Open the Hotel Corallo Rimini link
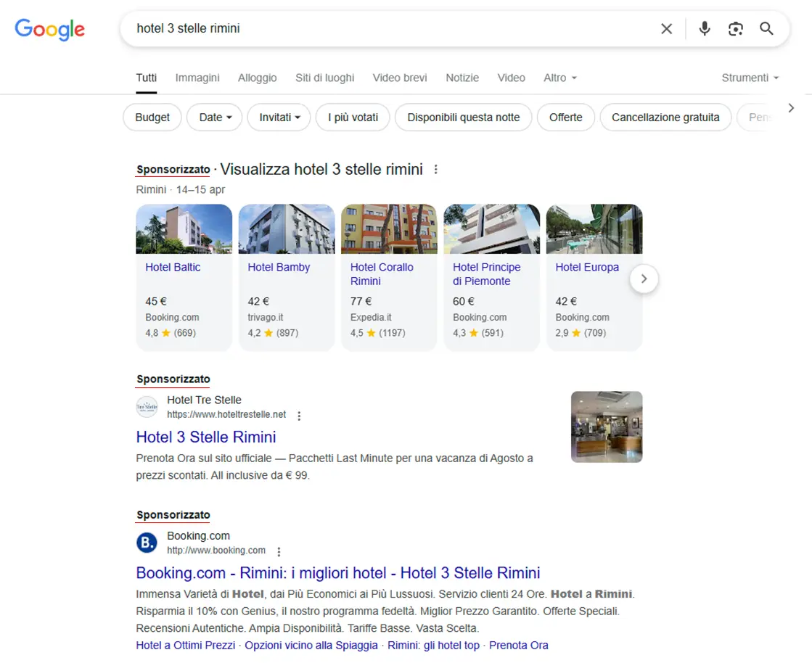This screenshot has width=812, height=663. coord(382,274)
